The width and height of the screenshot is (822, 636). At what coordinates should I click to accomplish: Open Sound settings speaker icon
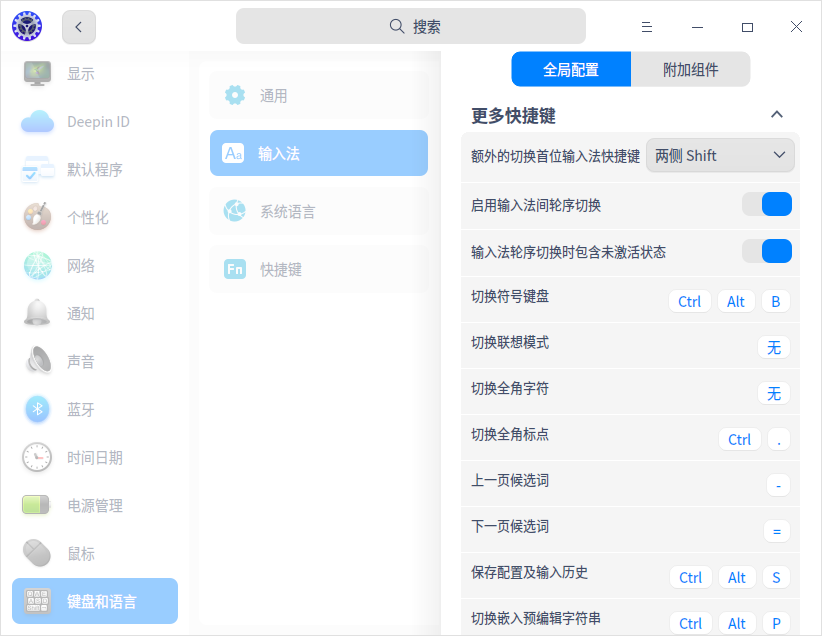tap(37, 361)
